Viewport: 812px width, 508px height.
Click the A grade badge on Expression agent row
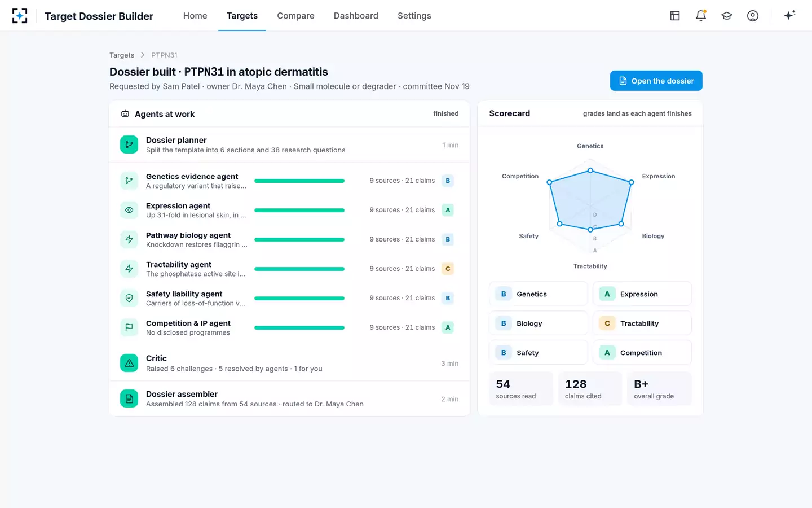448,210
